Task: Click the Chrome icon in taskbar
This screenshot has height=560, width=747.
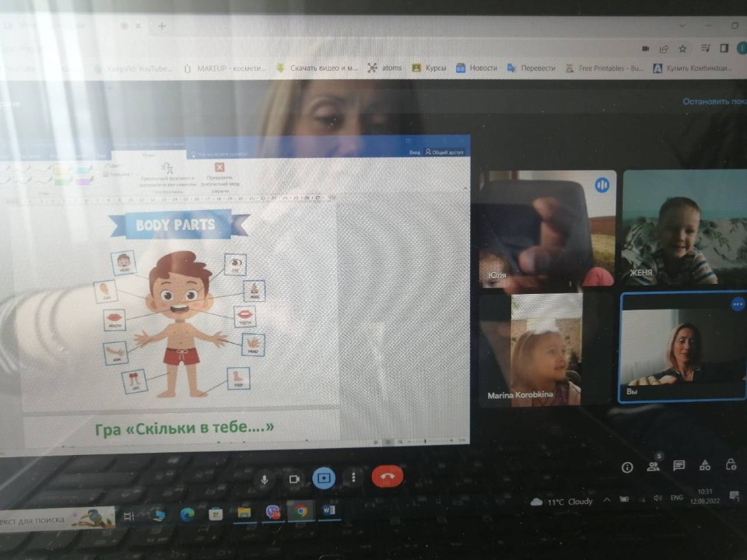Action: 300,512
